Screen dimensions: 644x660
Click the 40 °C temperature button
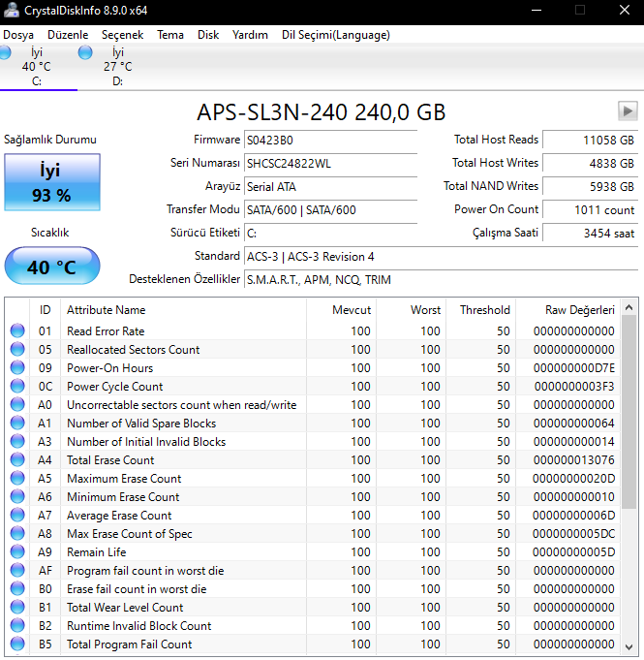pyautogui.click(x=50, y=267)
